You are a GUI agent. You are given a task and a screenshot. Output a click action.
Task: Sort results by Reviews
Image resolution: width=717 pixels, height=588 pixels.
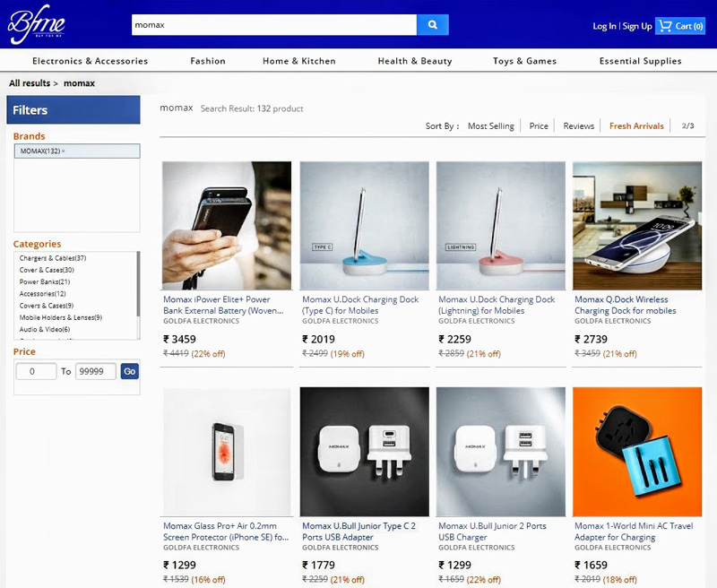point(578,125)
